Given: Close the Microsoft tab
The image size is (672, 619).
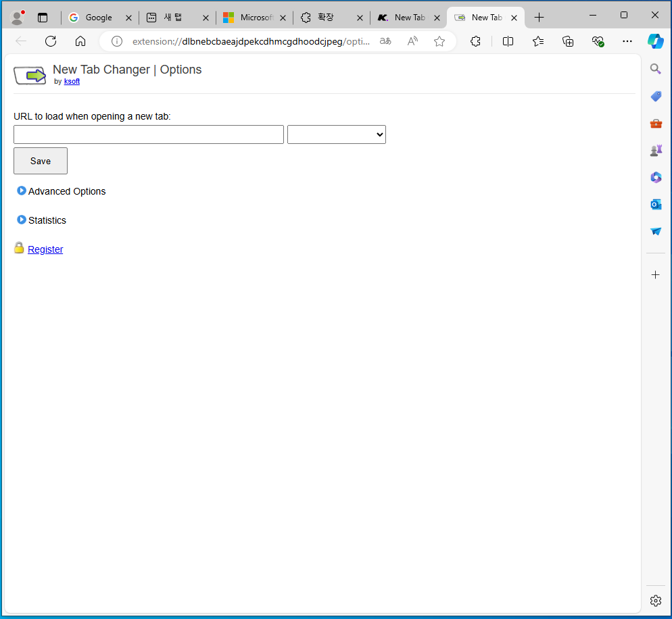Looking at the screenshot, I should (283, 18).
